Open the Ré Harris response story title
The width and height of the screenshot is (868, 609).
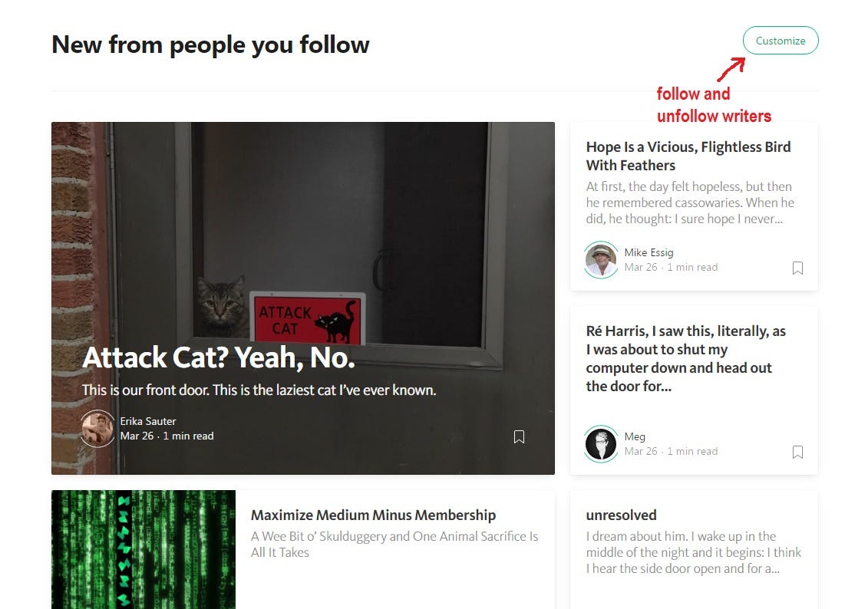686,358
